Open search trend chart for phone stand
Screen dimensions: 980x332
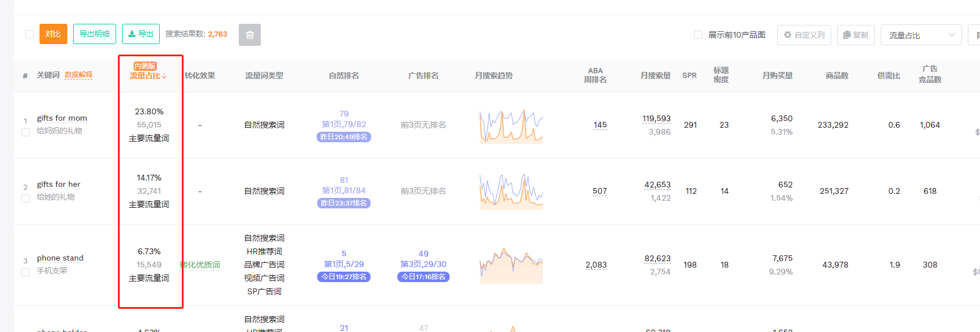tap(511, 265)
